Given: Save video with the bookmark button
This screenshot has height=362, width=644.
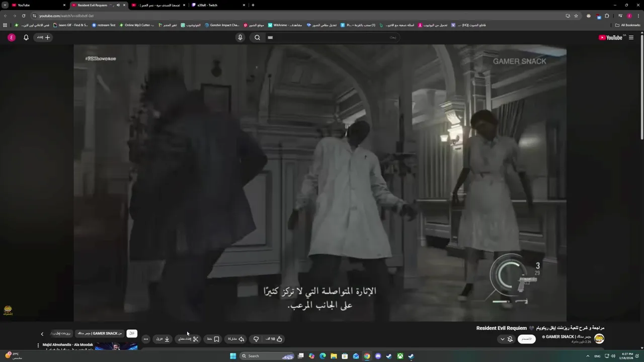Looking at the screenshot, I should [213, 339].
